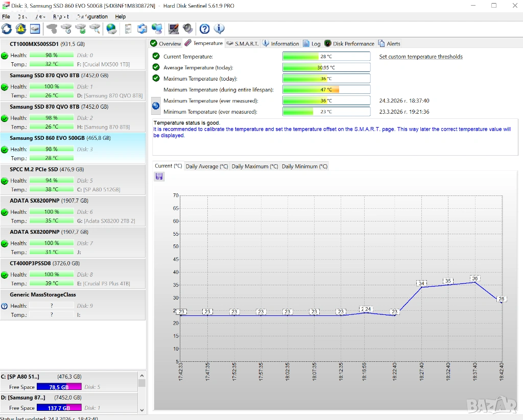Open the blue question mark Help icon
The width and height of the screenshot is (523, 420).
click(204, 29)
